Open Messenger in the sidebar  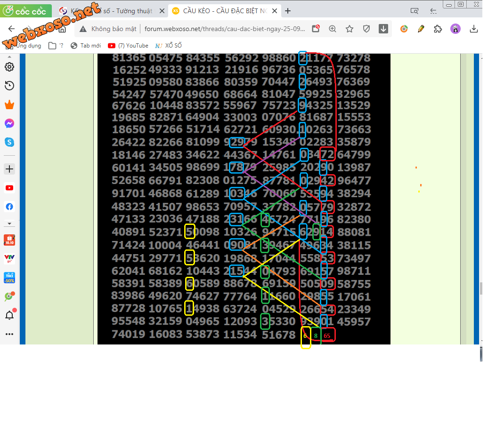tap(9, 123)
